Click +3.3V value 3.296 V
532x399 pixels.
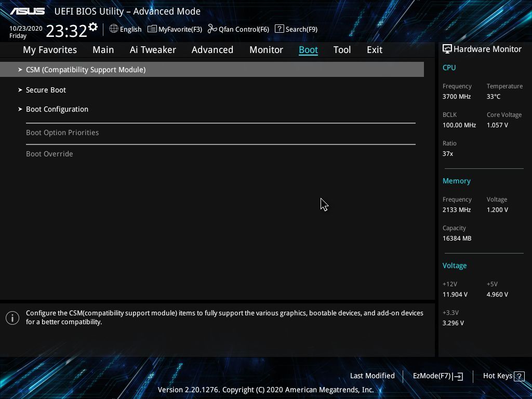click(453, 323)
